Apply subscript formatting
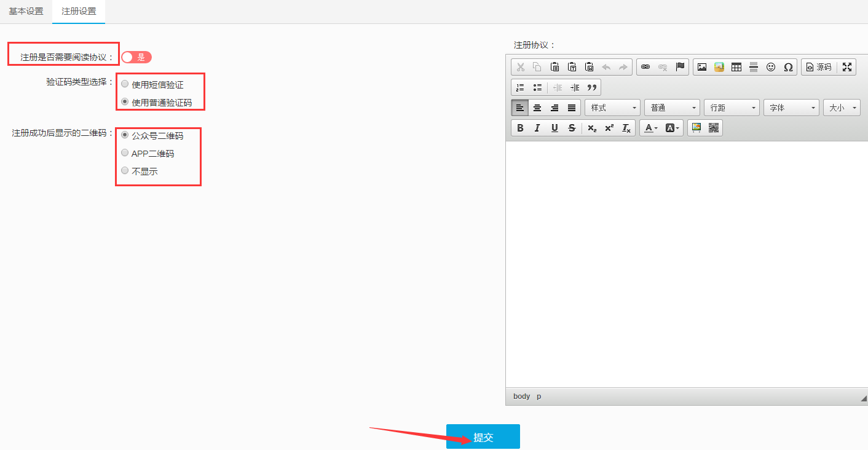This screenshot has height=450, width=868. (591, 128)
